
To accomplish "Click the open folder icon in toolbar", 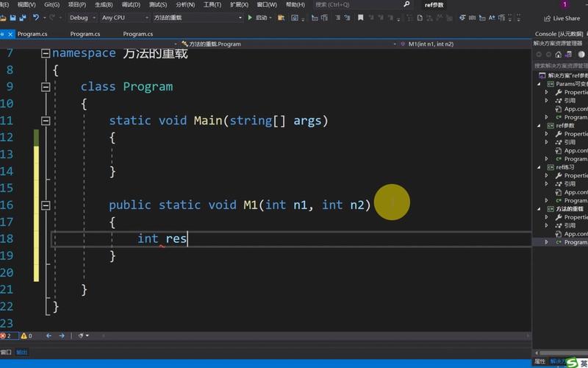I will 3,18.
